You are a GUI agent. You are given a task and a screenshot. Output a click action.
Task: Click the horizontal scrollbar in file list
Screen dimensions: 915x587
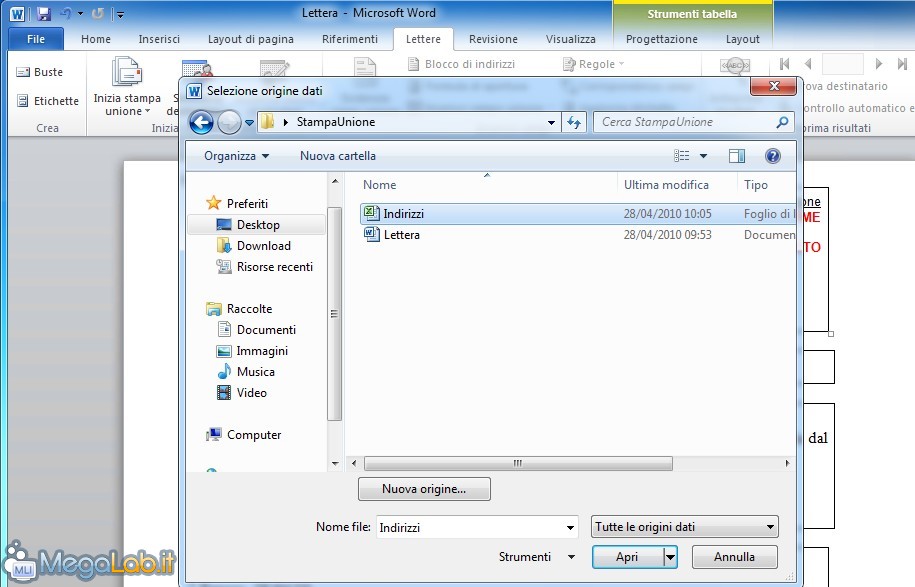coord(517,464)
